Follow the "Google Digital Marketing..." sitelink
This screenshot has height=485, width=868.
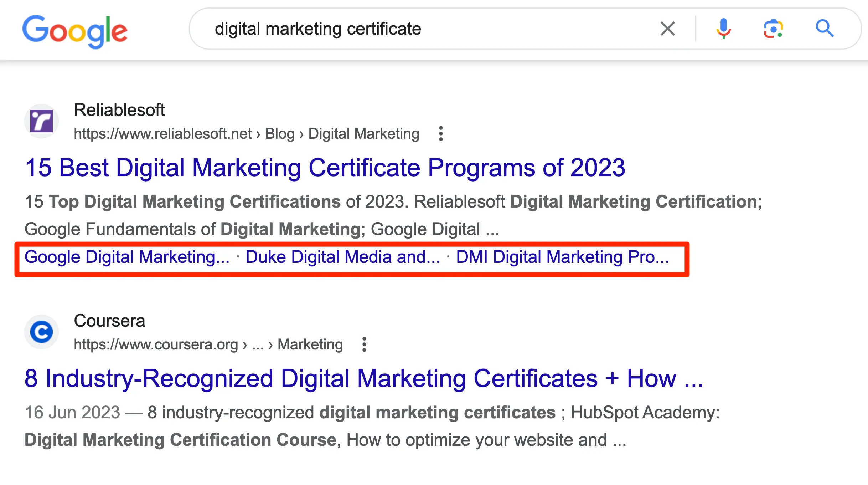pyautogui.click(x=127, y=257)
